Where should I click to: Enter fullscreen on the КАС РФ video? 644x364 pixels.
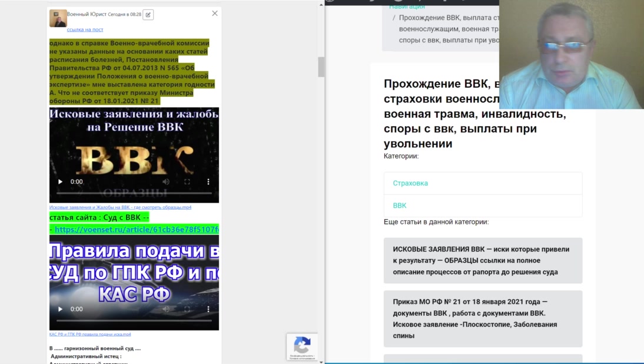click(x=187, y=309)
